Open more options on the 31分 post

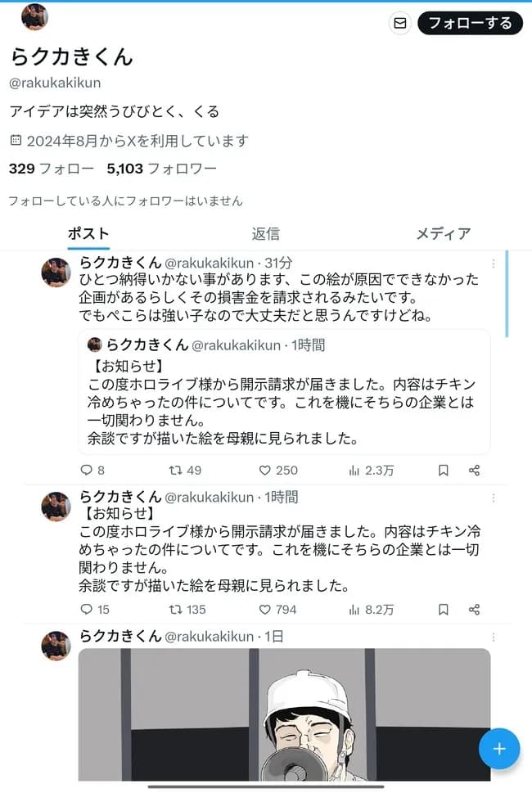tap(494, 263)
